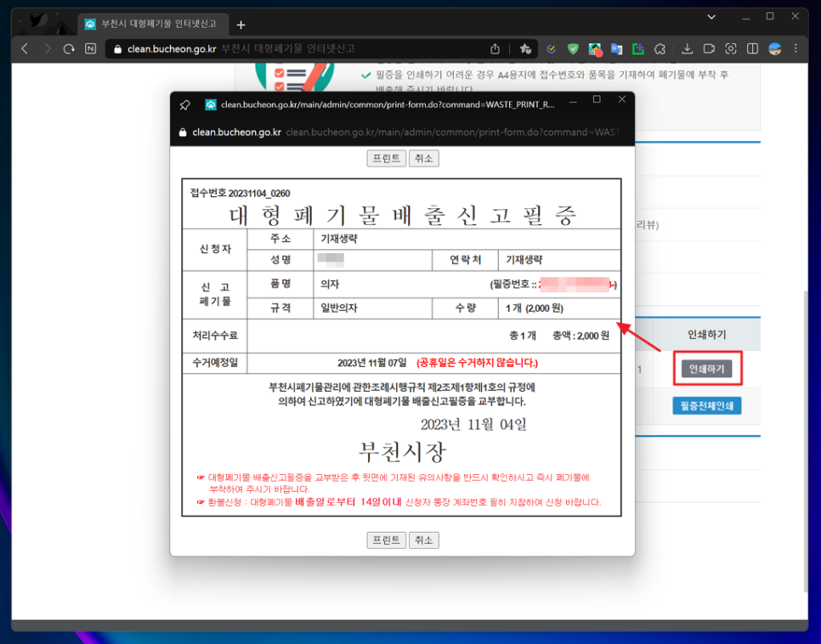This screenshot has width=821, height=644.
Task: Open the extensions puzzle icon
Action: [x=660, y=48]
